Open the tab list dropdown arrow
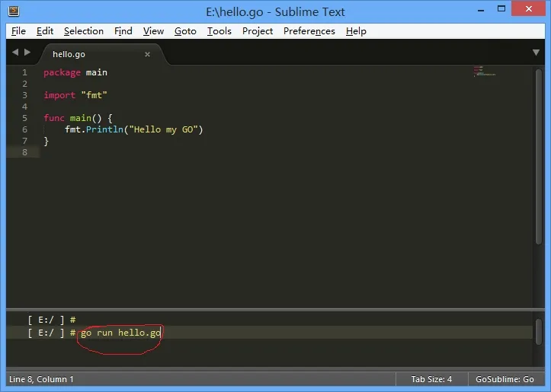 pos(536,53)
